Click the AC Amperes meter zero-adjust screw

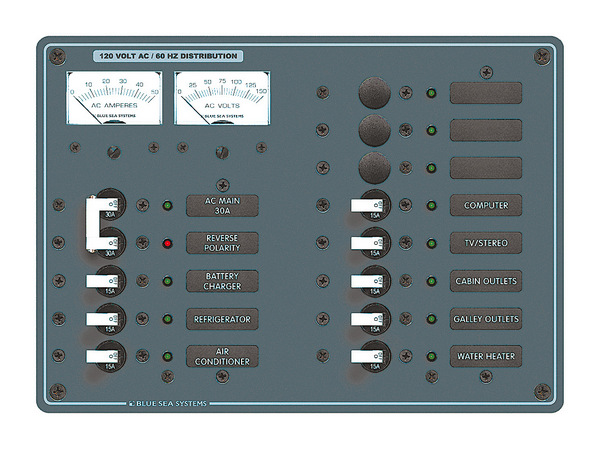tap(114, 152)
